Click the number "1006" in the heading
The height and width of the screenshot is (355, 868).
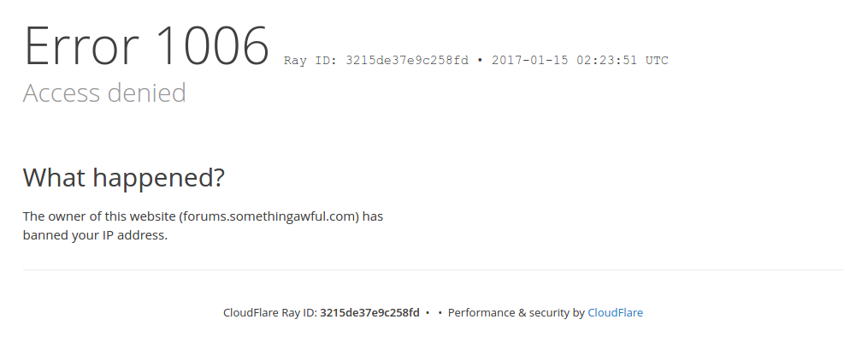212,46
